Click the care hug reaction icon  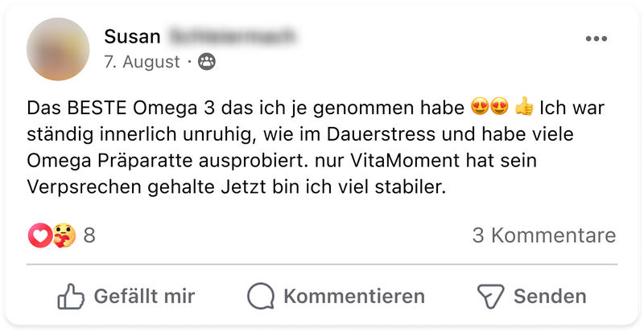(x=64, y=236)
